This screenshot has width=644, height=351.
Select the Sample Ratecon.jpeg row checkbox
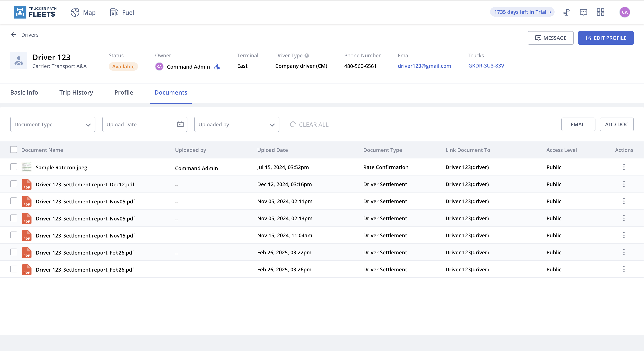tap(14, 167)
